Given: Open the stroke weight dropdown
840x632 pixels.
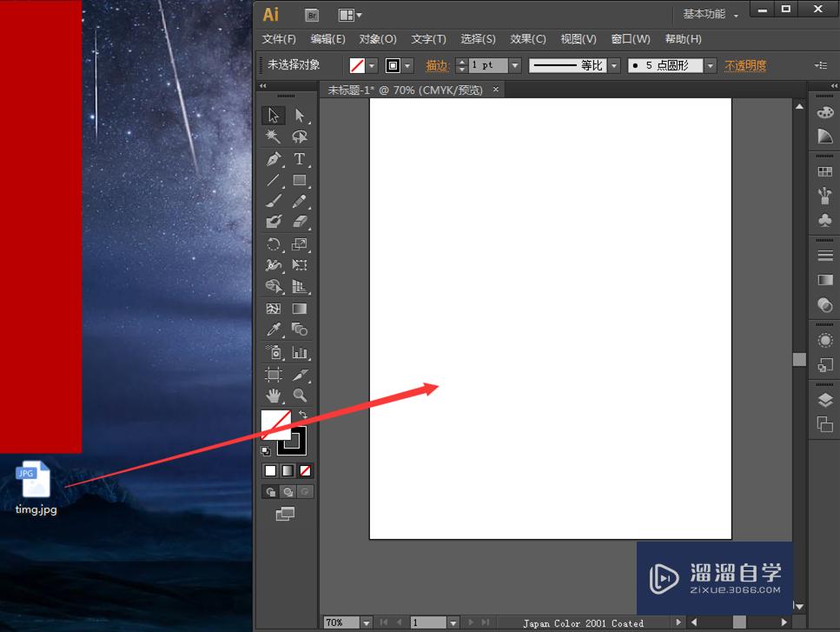Looking at the screenshot, I should 515,65.
